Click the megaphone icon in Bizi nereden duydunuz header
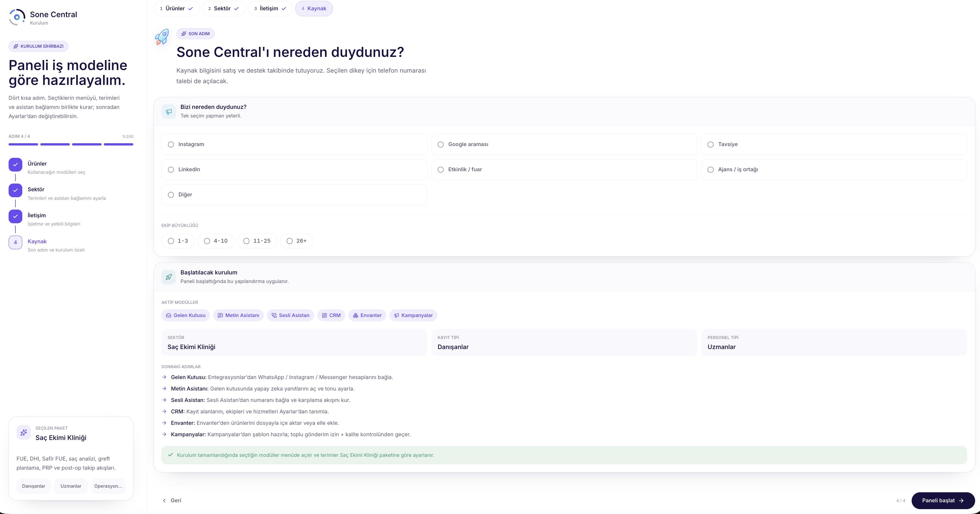 coord(168,111)
